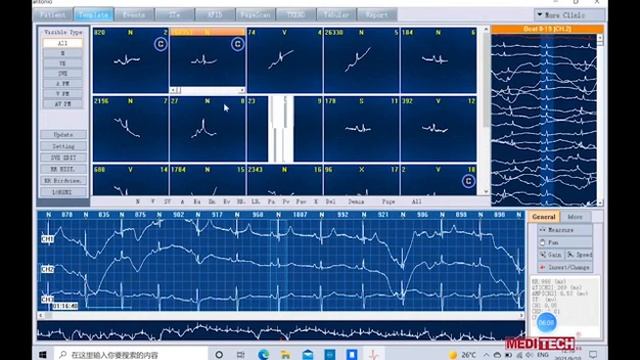The height and width of the screenshot is (360, 640).
Task: Click the SVE EDIT button
Action: pos(63,158)
